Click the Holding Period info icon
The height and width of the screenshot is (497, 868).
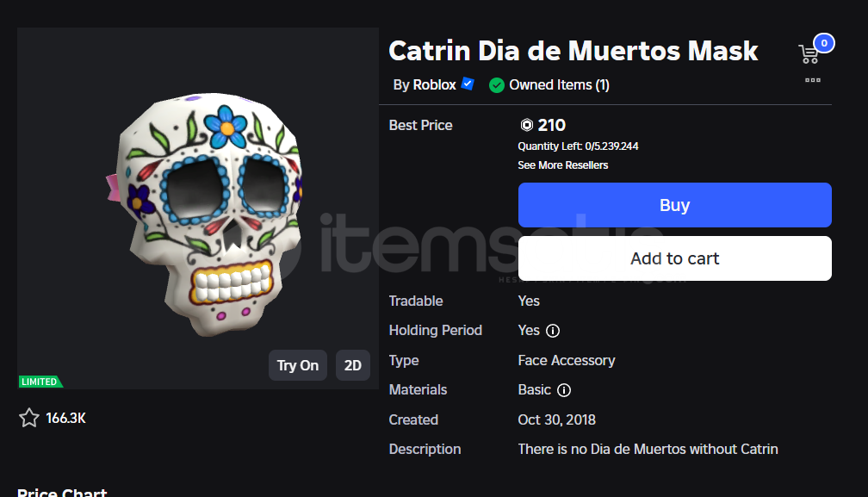point(553,331)
